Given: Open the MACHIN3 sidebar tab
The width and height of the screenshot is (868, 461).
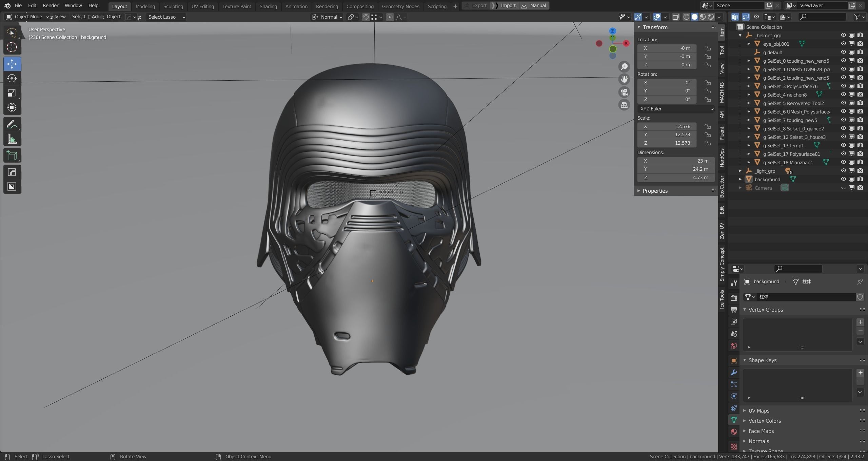Looking at the screenshot, I should tap(722, 92).
